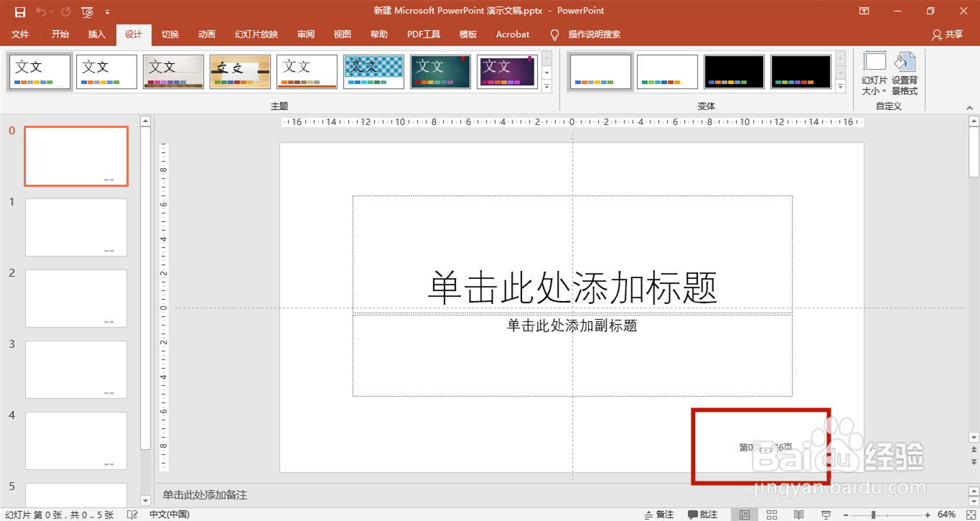The image size is (980, 521).
Task: Select slide thumbnail number 3
Action: pos(75,369)
